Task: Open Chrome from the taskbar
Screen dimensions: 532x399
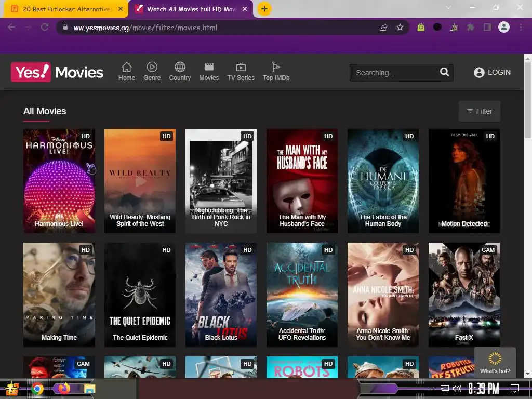Action: pyautogui.click(x=37, y=389)
